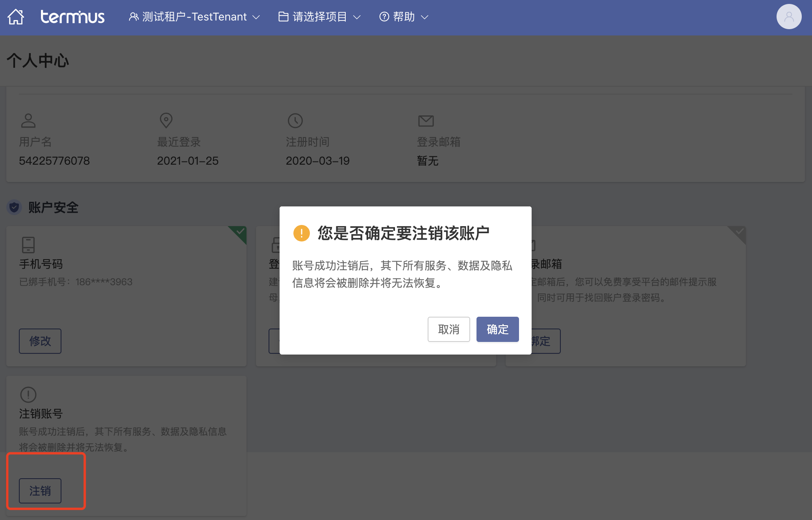Click the project folder icon
The width and height of the screenshot is (812, 520).
pyautogui.click(x=283, y=17)
